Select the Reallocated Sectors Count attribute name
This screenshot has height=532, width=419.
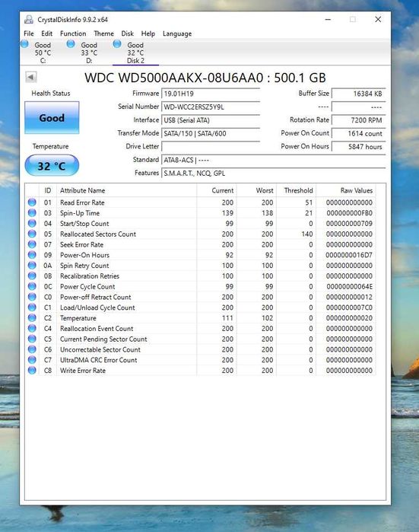click(98, 234)
